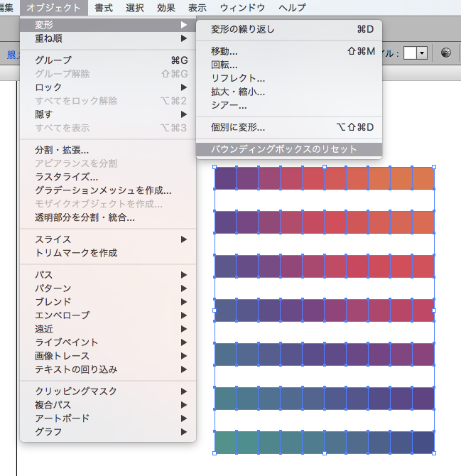461x476 pixels.
Task: Expand the パス submenu
Action: pyautogui.click(x=108, y=275)
